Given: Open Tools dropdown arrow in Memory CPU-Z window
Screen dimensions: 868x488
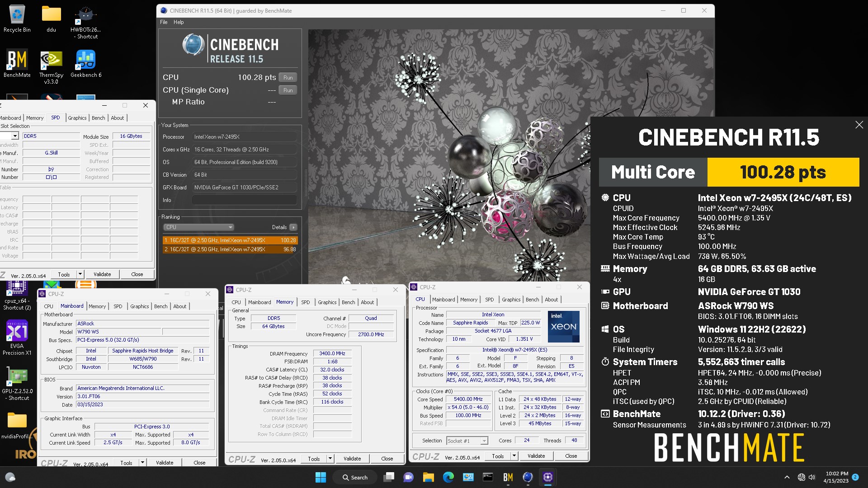Looking at the screenshot, I should tap(330, 459).
